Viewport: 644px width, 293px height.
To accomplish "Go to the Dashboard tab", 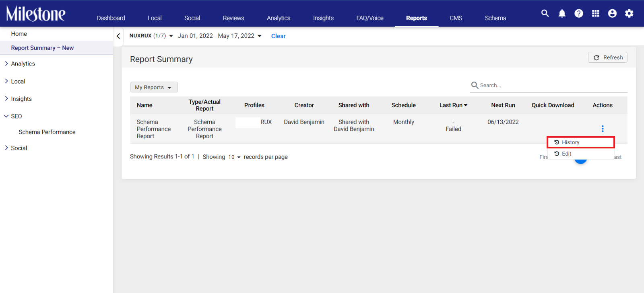I will tap(111, 18).
